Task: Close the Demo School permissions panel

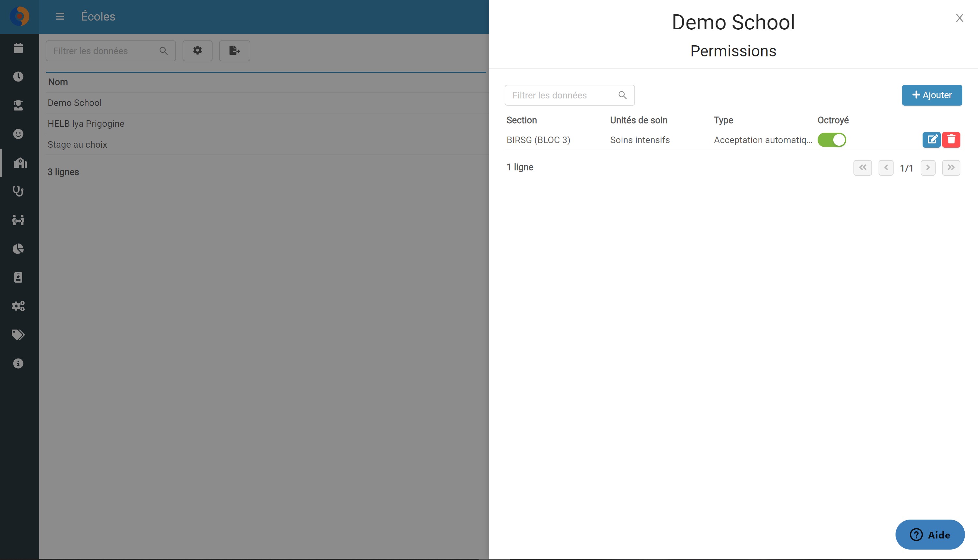Action: point(959,18)
